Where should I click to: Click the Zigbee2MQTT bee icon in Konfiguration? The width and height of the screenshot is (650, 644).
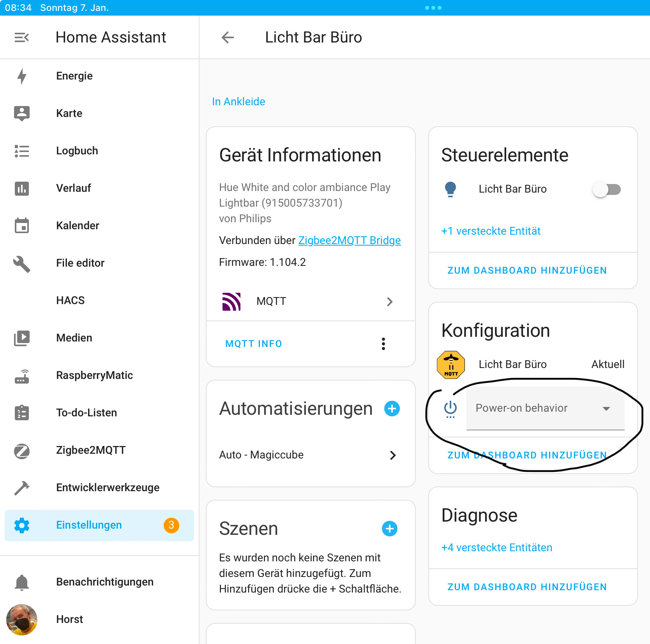tap(451, 364)
